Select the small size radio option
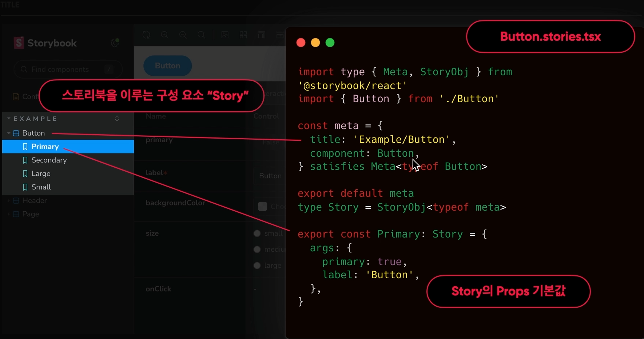This screenshot has width=644, height=339. pos(257,234)
